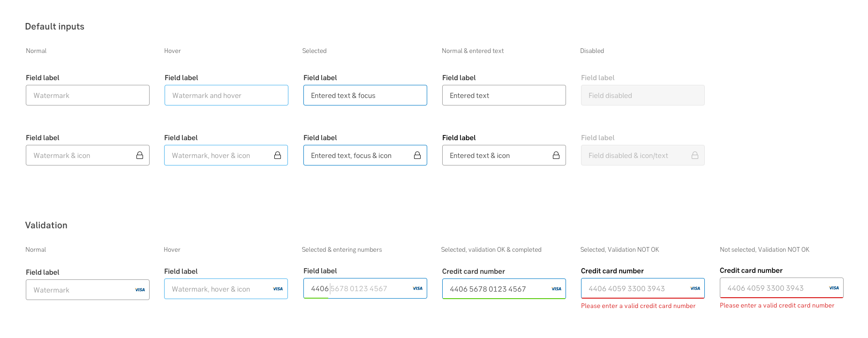Click into 'Entered text & focus' input
This screenshot has height=338, width=868.
click(365, 95)
